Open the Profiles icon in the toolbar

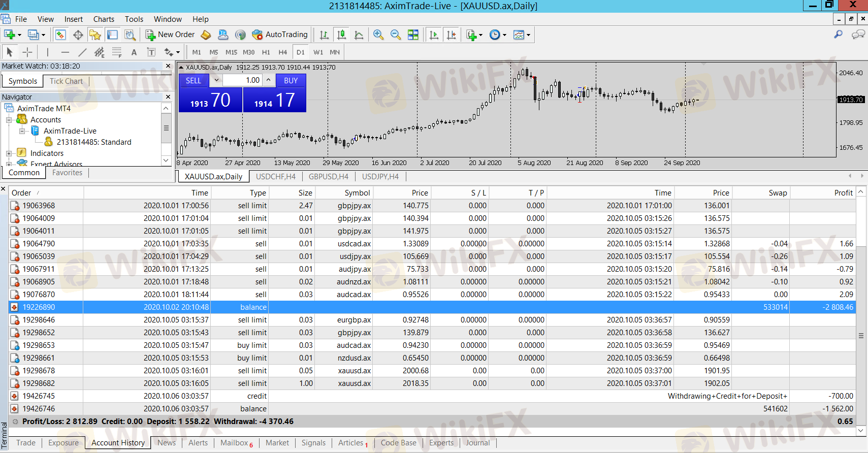tap(33, 35)
